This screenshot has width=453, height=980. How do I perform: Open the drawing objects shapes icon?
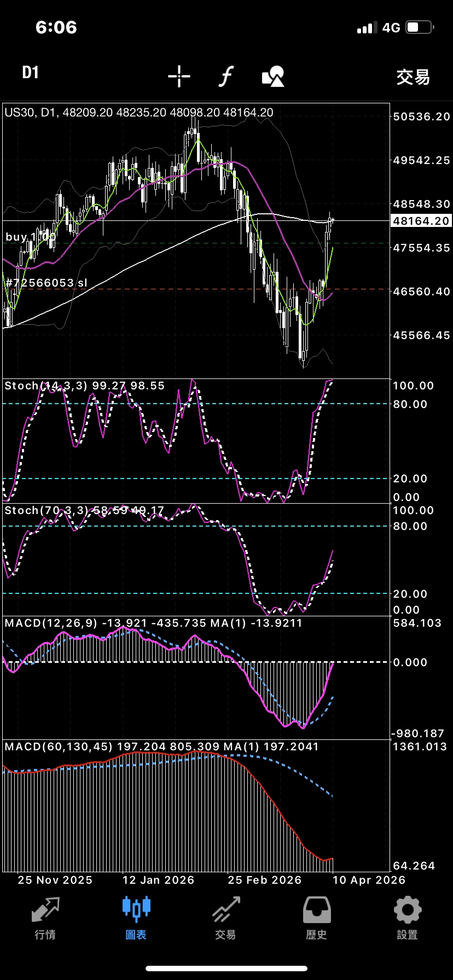[273, 77]
